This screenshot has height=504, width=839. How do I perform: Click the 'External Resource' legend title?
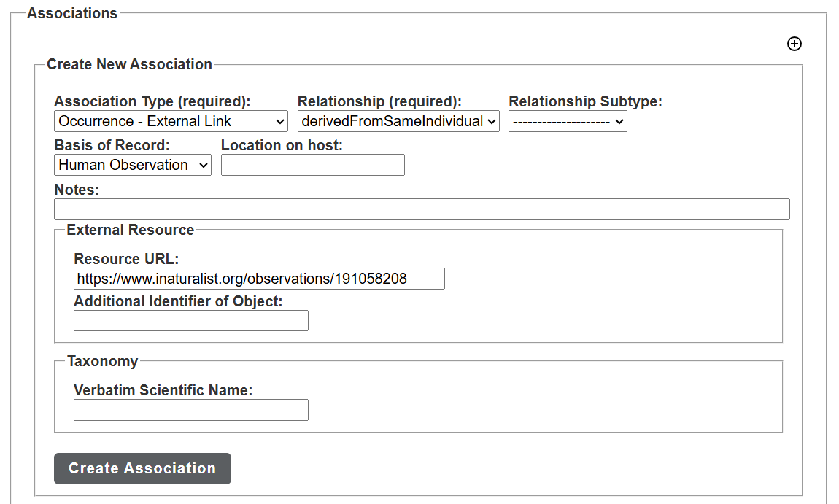coord(130,230)
